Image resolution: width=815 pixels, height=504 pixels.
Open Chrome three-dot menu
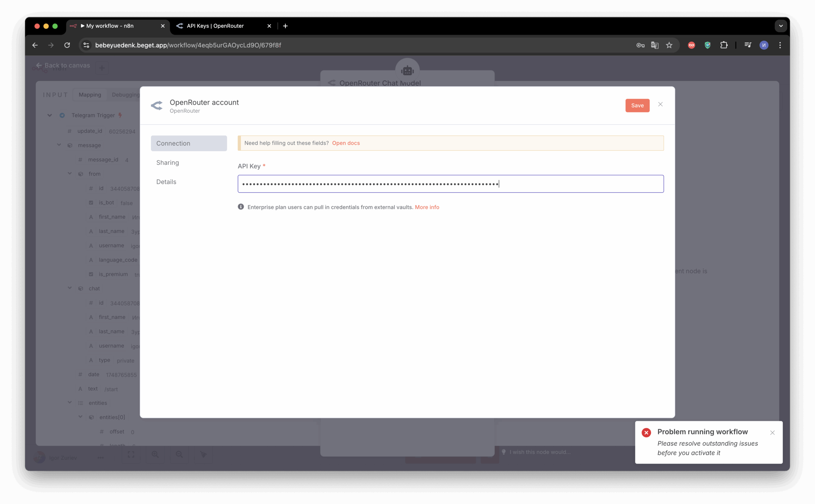[780, 45]
